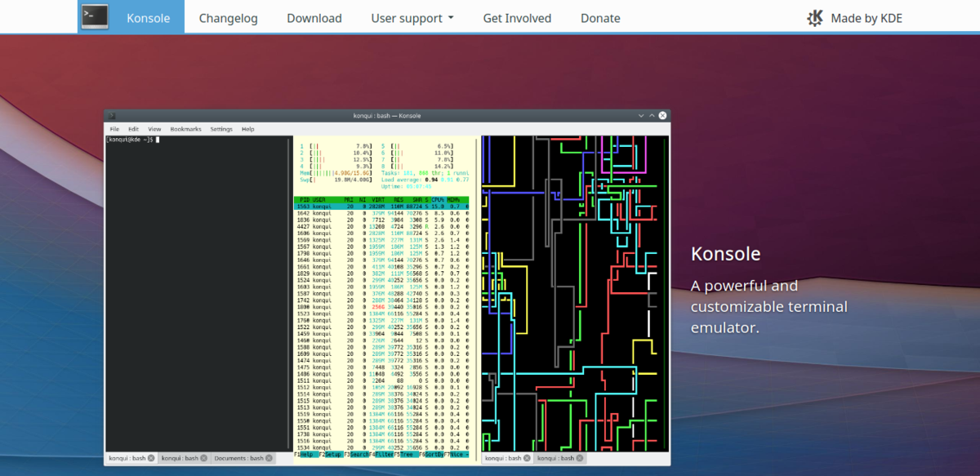Open the Download page link
980x476 pixels.
[314, 18]
